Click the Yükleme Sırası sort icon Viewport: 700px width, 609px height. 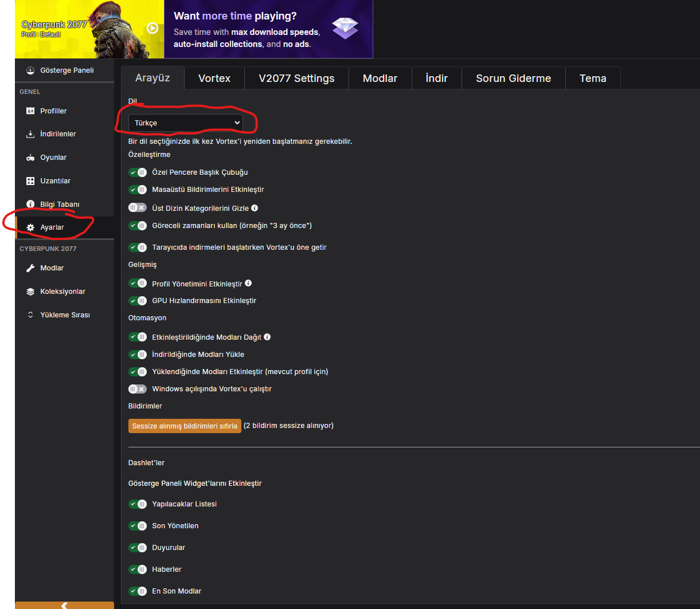(x=30, y=315)
